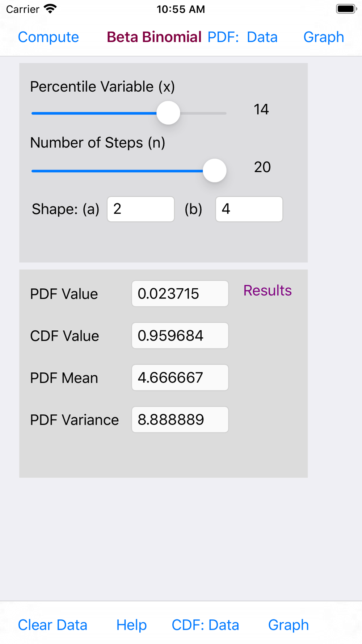
Task: Open the top Graph link
Action: tap(324, 37)
